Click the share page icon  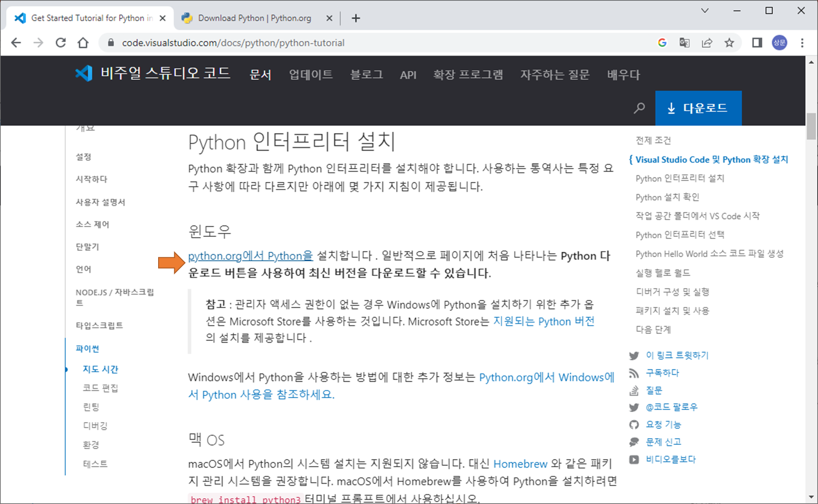707,43
